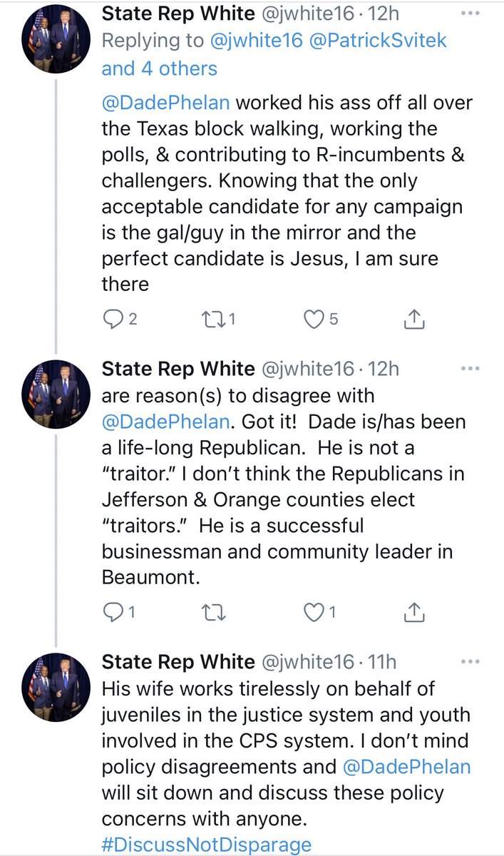Reply to the "life-long Republican" tweet
The width and height of the screenshot is (504, 856).
(114, 611)
